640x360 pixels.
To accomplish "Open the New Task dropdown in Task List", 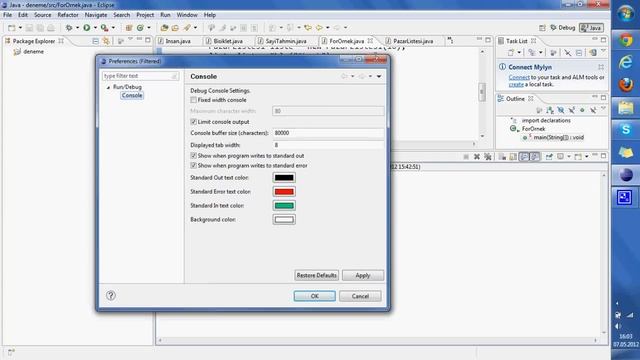I will tap(519, 53).
